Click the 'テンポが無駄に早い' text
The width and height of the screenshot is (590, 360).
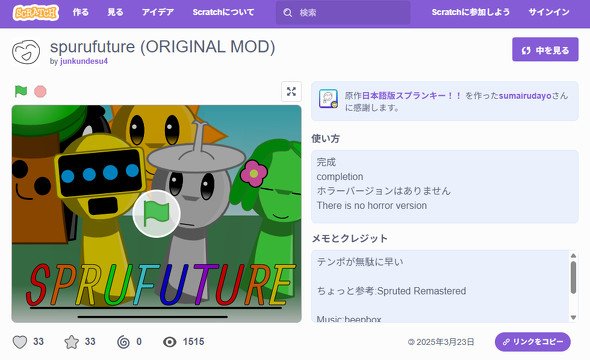coord(360,262)
